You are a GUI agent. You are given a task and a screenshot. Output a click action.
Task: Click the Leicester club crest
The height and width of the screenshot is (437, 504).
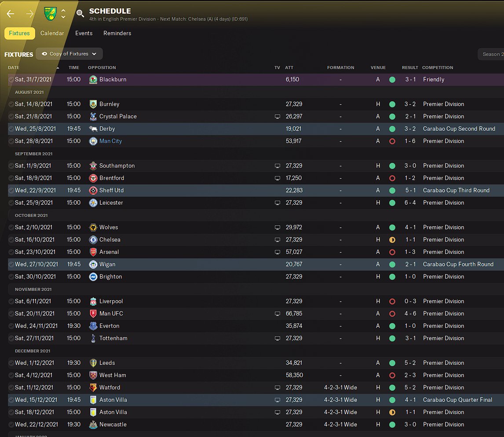click(x=93, y=203)
